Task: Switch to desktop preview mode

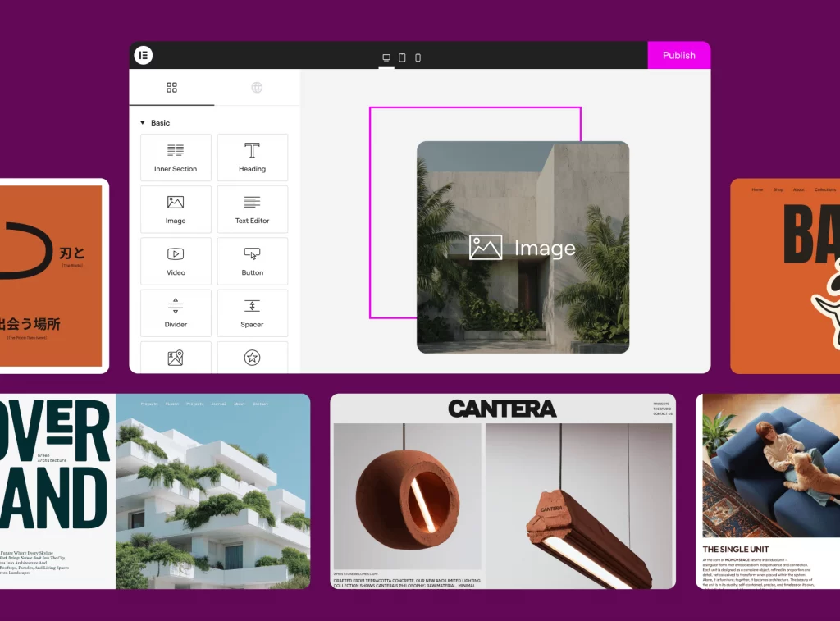Action: (386, 57)
